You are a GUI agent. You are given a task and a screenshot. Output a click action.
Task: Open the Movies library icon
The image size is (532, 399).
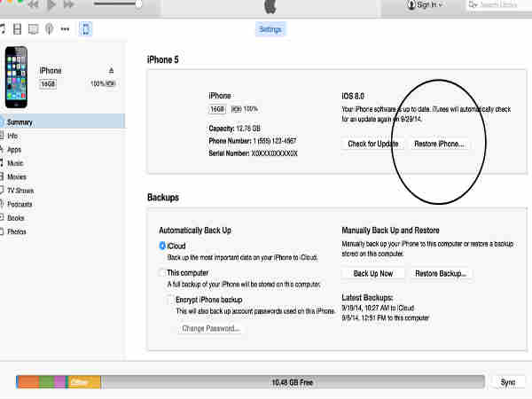[18, 29]
